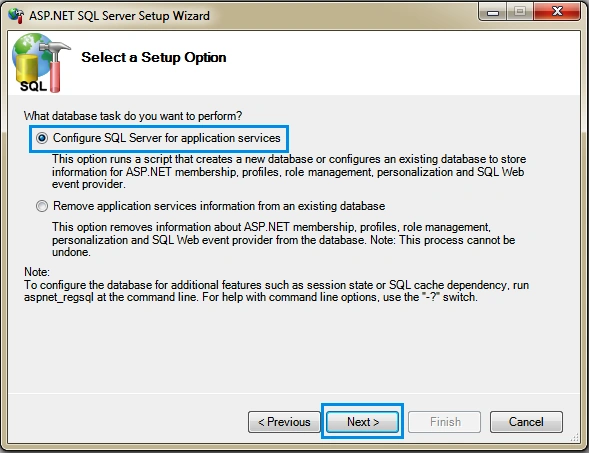Click the disabled maximize button
589x453 pixels.
[520, 11]
